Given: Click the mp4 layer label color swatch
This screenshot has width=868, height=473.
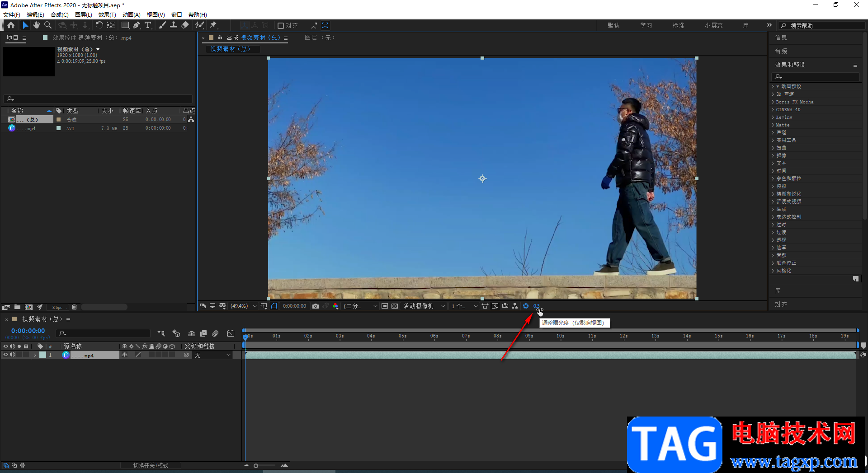Looking at the screenshot, I should (x=42, y=355).
